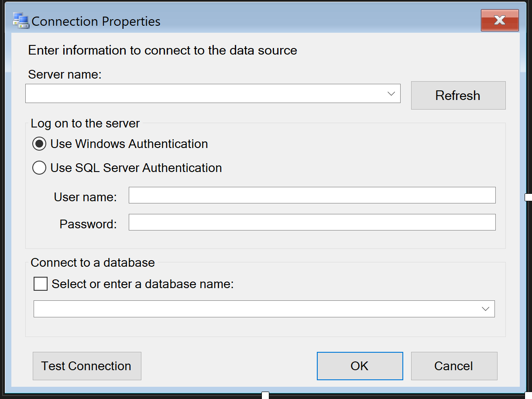This screenshot has width=532, height=399.
Task: Focus the User name input field
Action: point(312,195)
